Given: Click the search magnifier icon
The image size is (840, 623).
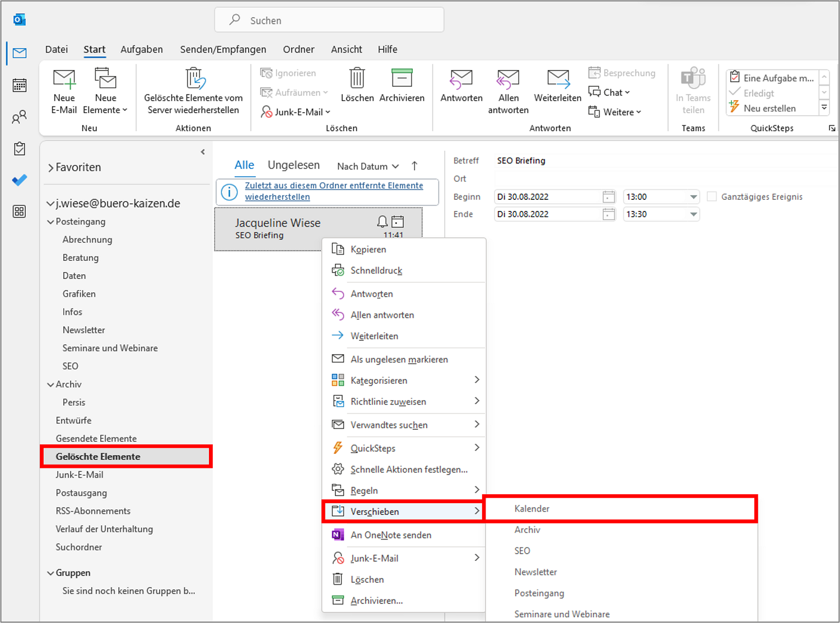Looking at the screenshot, I should (x=235, y=20).
